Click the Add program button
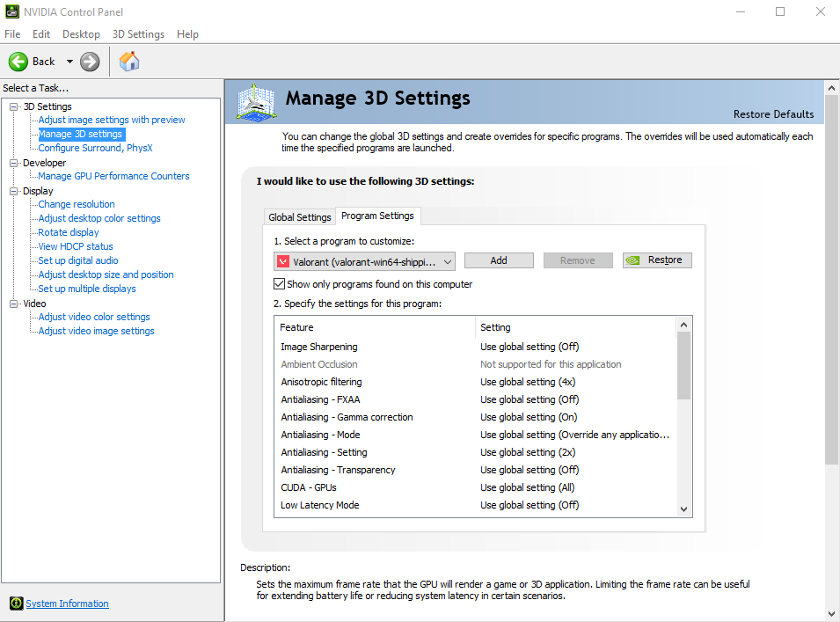The height and width of the screenshot is (622, 840). [499, 260]
